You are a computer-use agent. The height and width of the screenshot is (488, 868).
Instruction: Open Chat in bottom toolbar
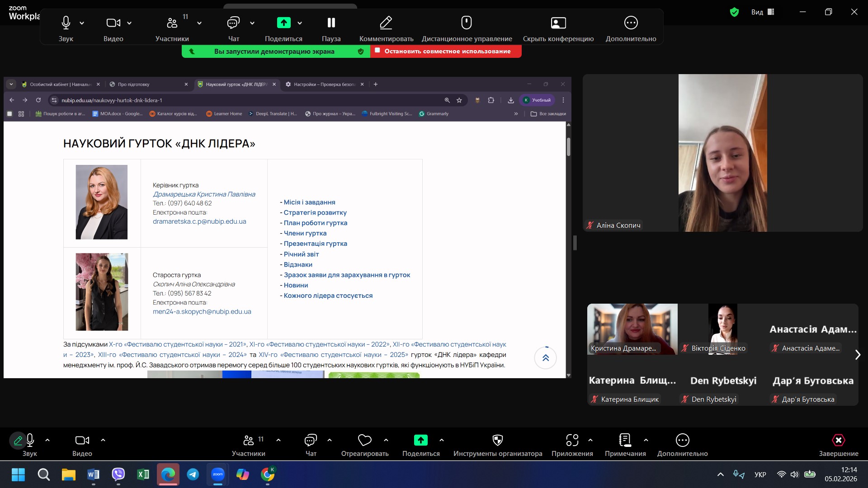pyautogui.click(x=311, y=440)
